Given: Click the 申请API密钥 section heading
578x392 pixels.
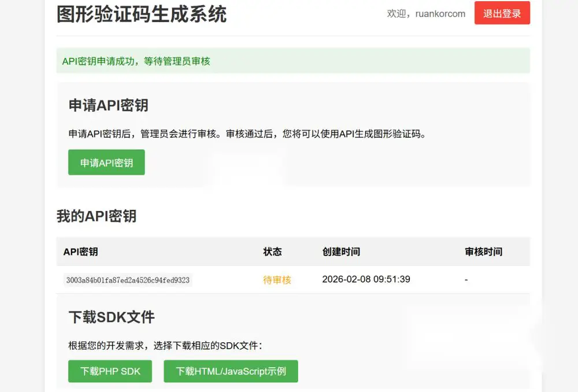Looking at the screenshot, I should [109, 105].
